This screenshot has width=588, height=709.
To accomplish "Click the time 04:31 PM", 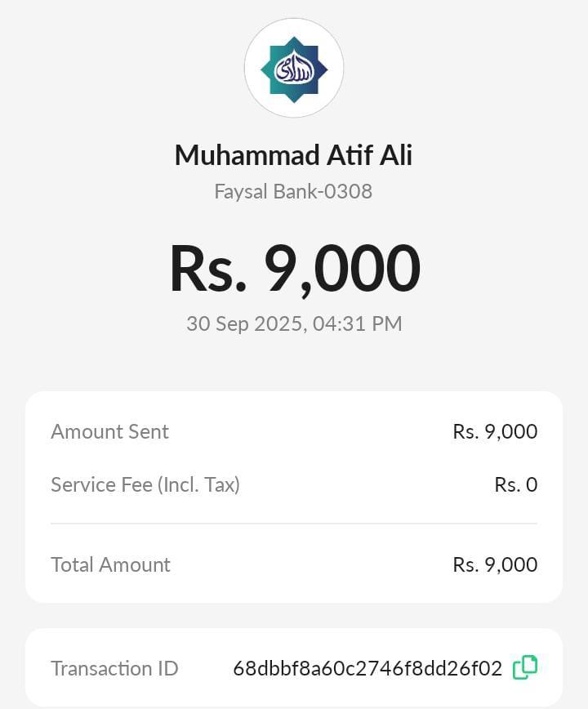I will tap(358, 323).
